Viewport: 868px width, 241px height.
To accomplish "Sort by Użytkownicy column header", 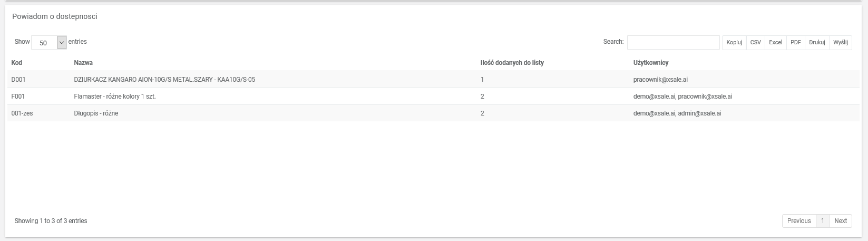I will coord(650,63).
